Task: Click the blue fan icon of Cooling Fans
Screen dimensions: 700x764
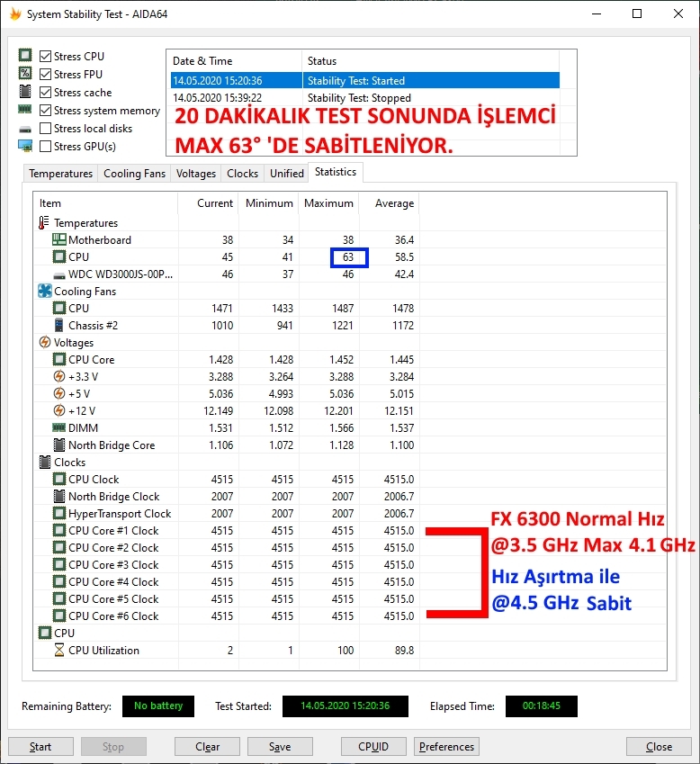Action: (x=45, y=291)
